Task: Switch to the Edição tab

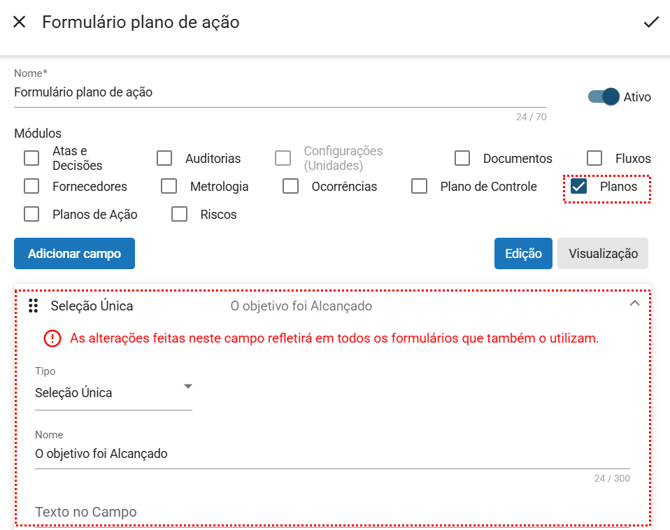Action: pos(523,254)
